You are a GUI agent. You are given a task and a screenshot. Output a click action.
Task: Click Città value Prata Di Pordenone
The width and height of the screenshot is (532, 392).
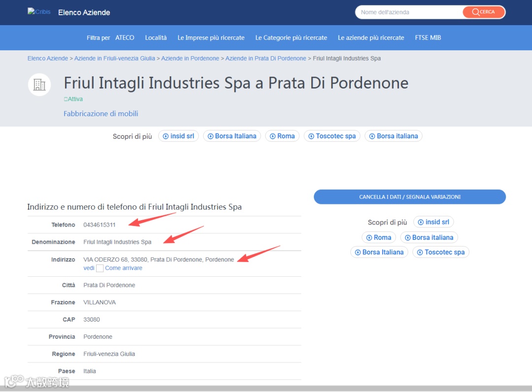click(109, 285)
